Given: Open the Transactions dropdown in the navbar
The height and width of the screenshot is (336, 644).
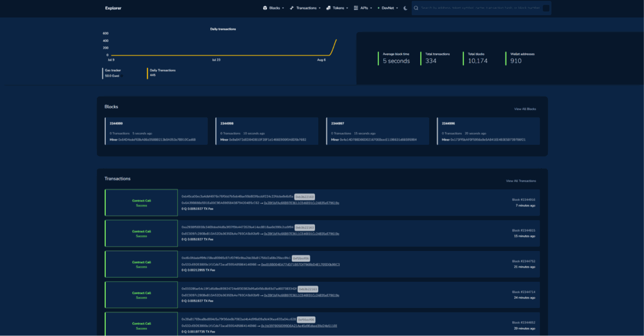Looking at the screenshot, I should [x=305, y=8].
